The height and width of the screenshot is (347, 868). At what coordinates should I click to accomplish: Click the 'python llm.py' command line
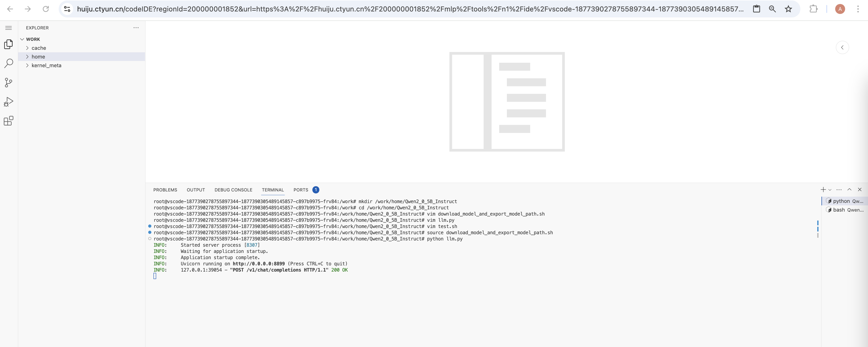(x=308, y=239)
